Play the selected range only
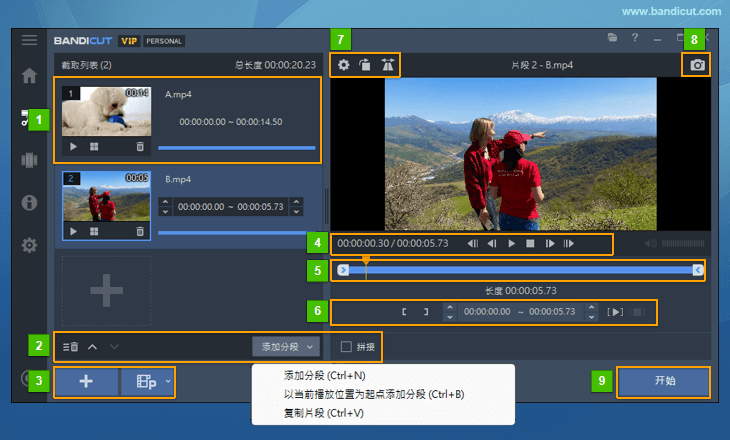This screenshot has height=440, width=730. pyautogui.click(x=615, y=311)
